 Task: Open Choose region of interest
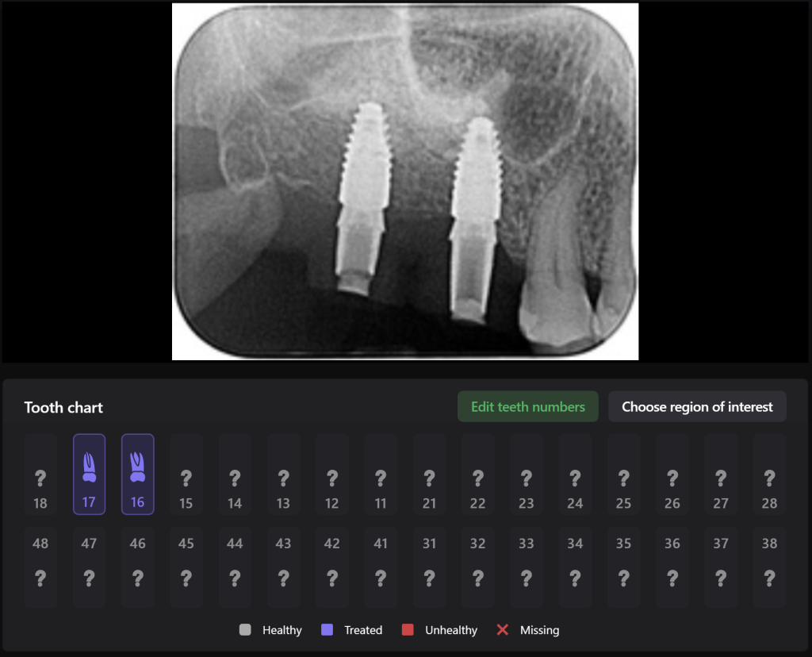click(x=697, y=406)
